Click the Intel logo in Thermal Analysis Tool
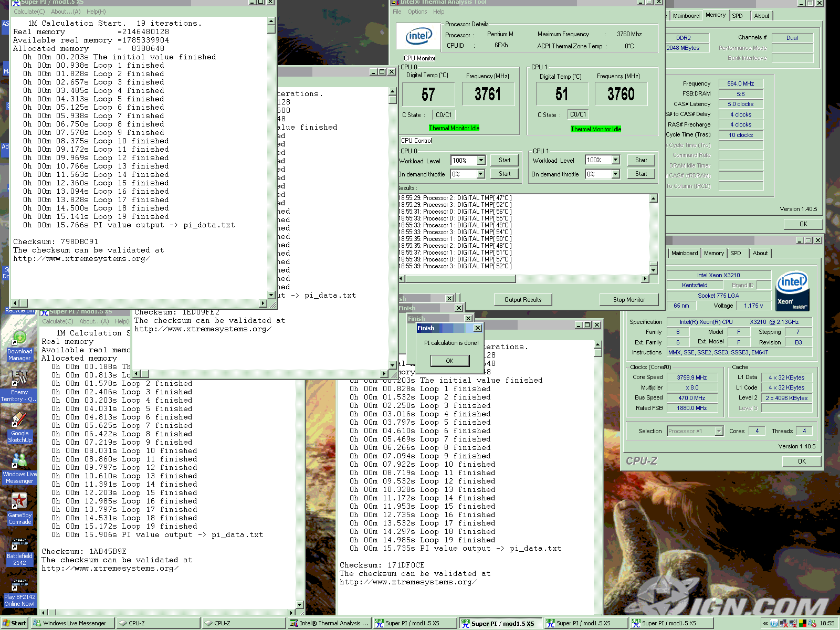This screenshot has height=630, width=840. click(x=418, y=37)
